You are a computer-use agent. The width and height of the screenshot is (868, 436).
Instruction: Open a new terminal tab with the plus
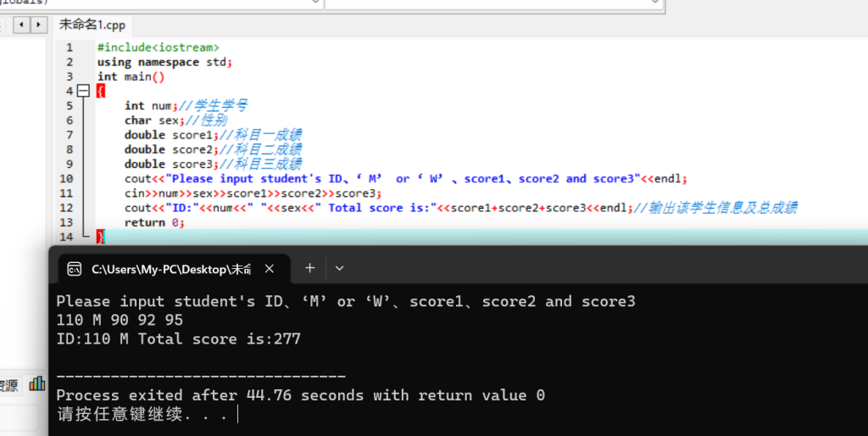pos(310,268)
